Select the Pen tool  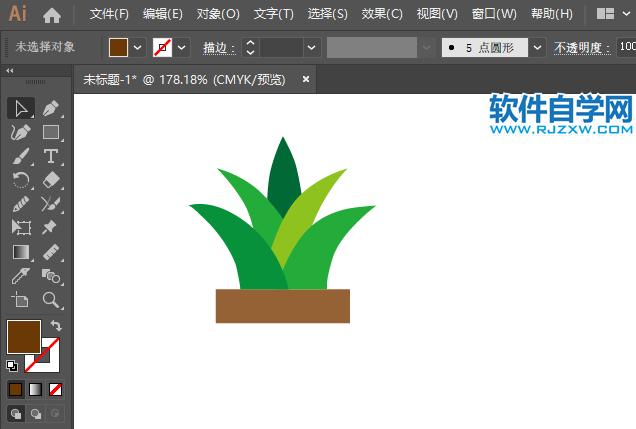[51, 108]
